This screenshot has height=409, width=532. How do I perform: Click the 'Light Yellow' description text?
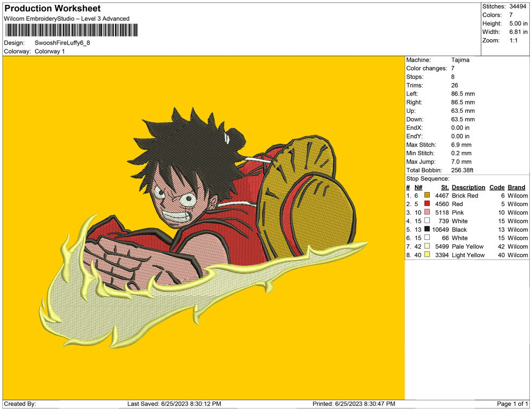tap(468, 255)
